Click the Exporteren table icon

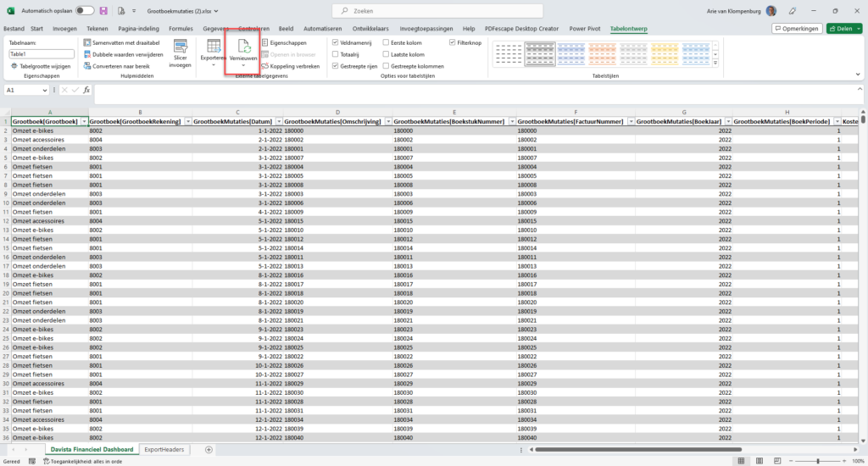tap(214, 46)
